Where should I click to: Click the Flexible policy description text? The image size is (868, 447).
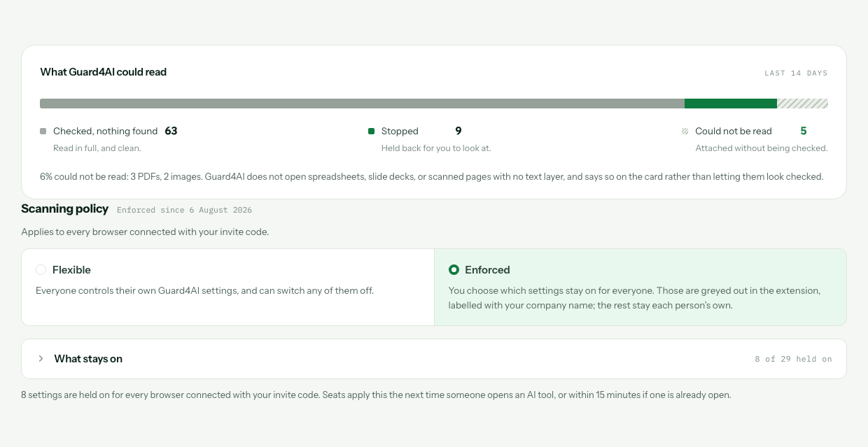(204, 290)
